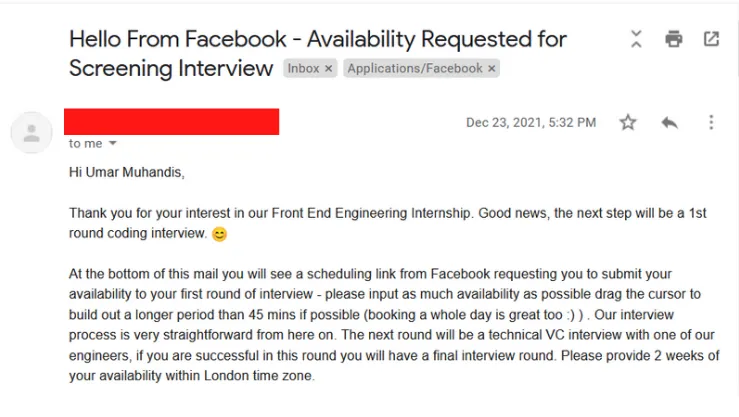The width and height of the screenshot is (739, 417).
Task: Select the red redacted sender name
Action: click(172, 122)
